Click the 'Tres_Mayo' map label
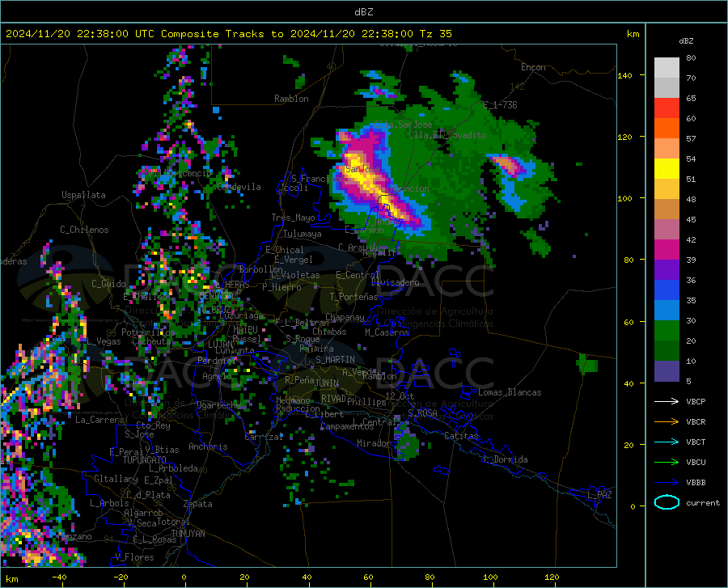The height and width of the screenshot is (588, 728). pos(293,218)
